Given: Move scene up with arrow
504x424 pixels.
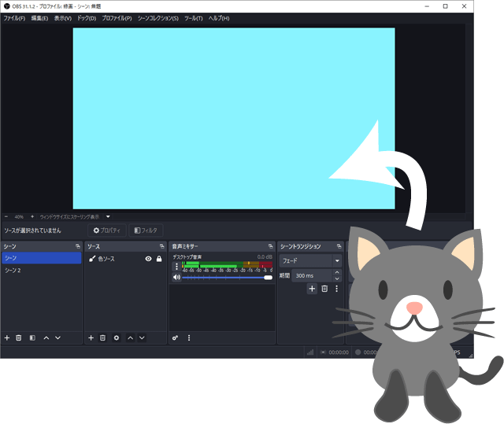Looking at the screenshot, I should coord(46,337).
